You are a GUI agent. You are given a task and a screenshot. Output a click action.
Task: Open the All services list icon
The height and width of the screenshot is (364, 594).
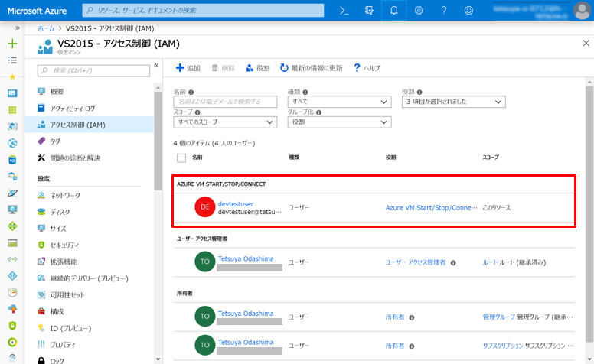click(12, 60)
